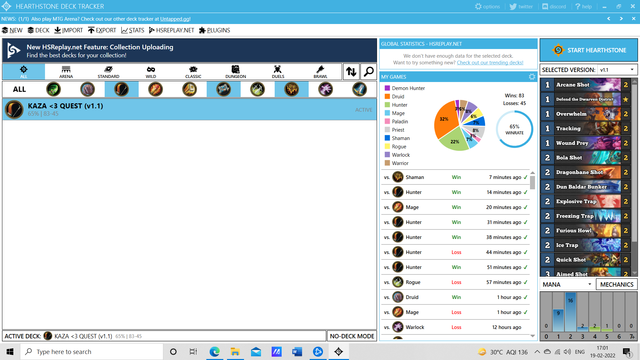Select Defend the Dwarven District card

pos(586,99)
